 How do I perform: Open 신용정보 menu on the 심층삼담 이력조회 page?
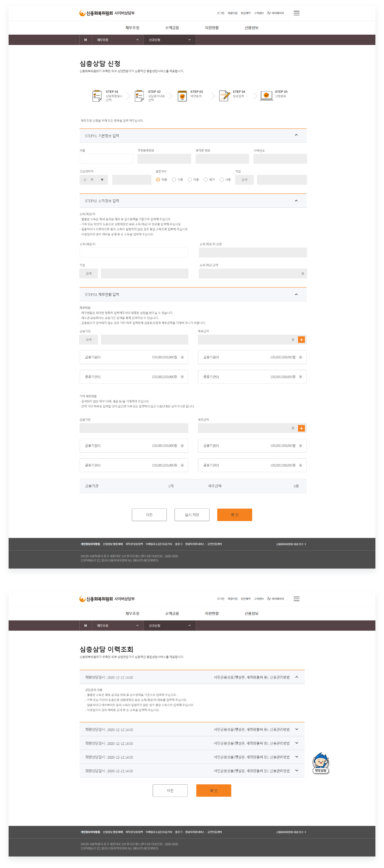[x=251, y=613]
